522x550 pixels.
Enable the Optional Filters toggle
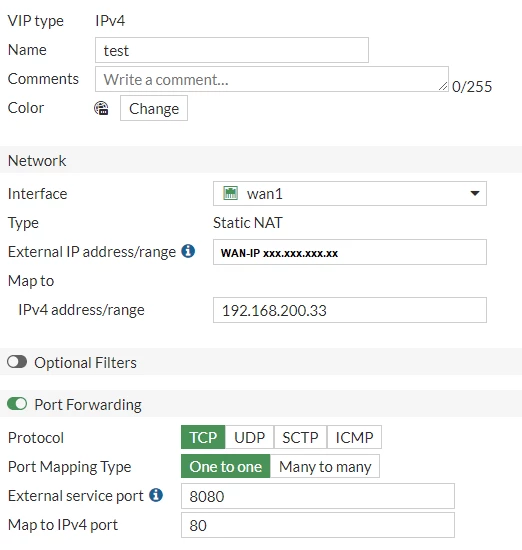pos(17,362)
